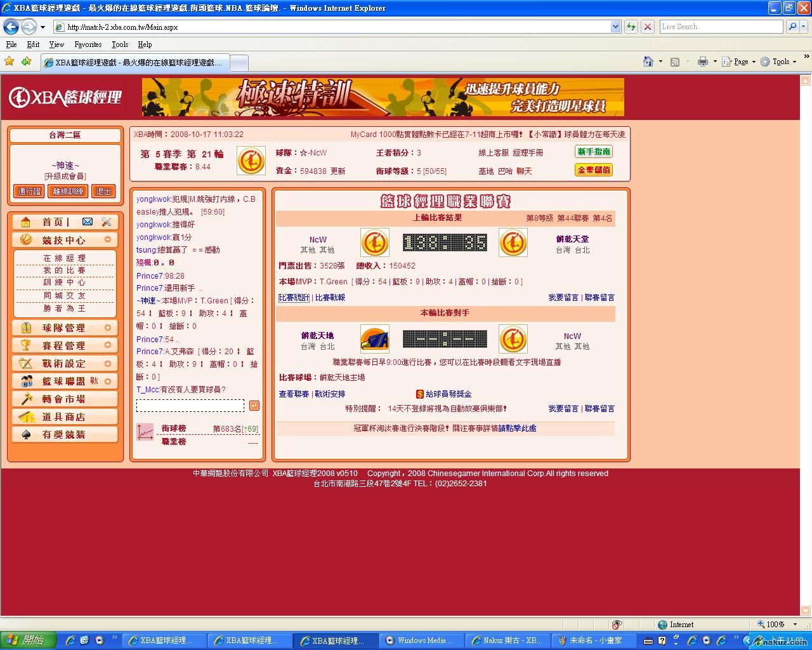Click the browser address bar
The height and width of the screenshot is (650, 812).
coord(332,27)
